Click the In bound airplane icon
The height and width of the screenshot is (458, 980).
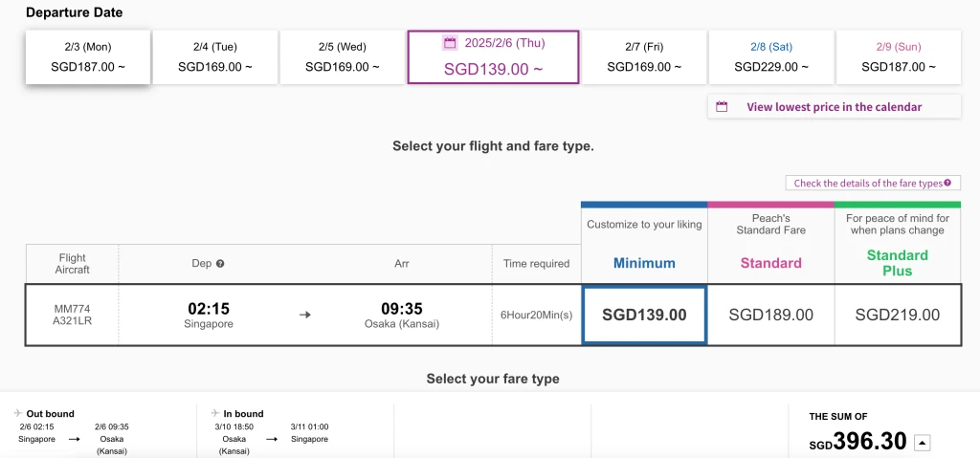215,414
